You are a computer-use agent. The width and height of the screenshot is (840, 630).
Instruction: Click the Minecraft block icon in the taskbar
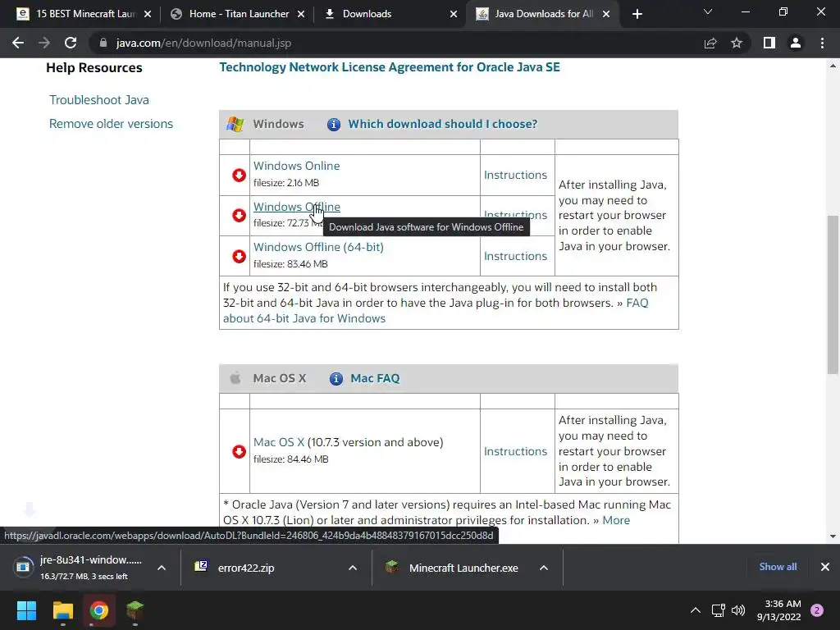(135, 610)
